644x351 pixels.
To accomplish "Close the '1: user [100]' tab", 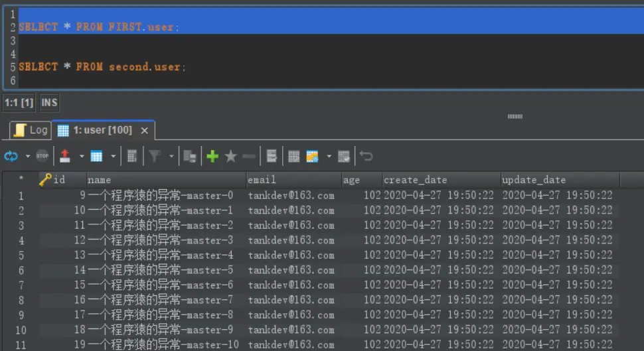I will [x=144, y=131].
